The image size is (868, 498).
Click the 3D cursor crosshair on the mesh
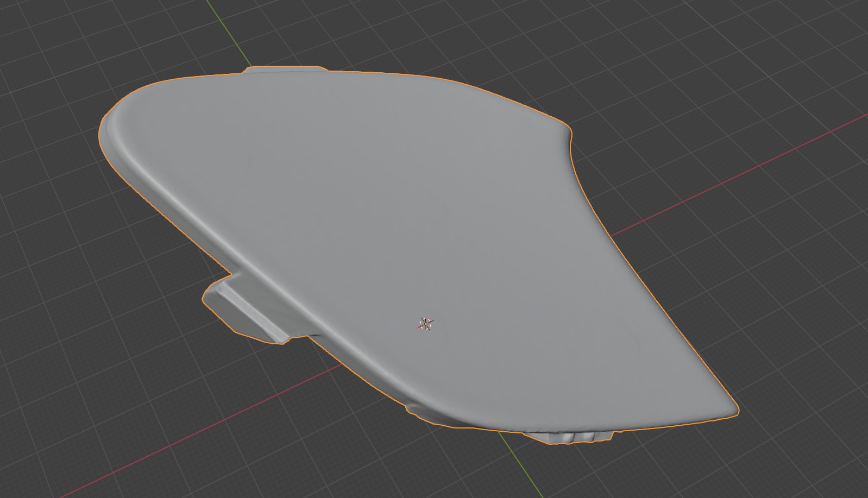426,324
